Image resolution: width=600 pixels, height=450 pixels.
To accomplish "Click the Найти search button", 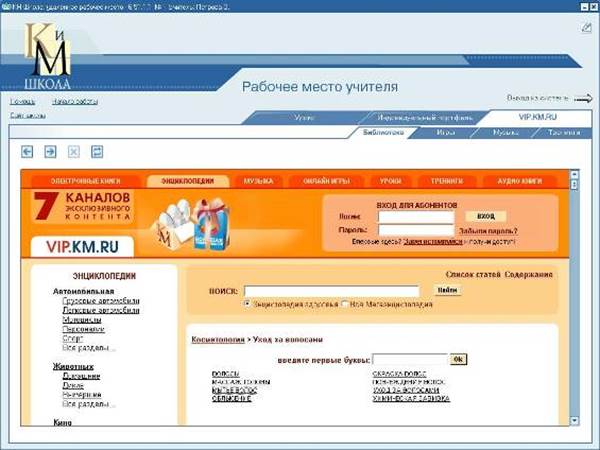I will coord(447,290).
